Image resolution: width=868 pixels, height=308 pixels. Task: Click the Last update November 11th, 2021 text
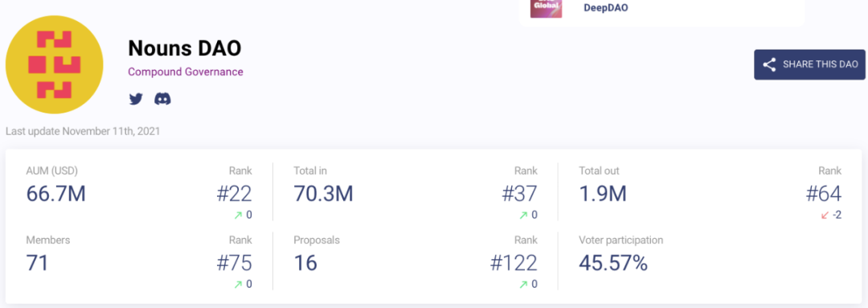pyautogui.click(x=83, y=131)
